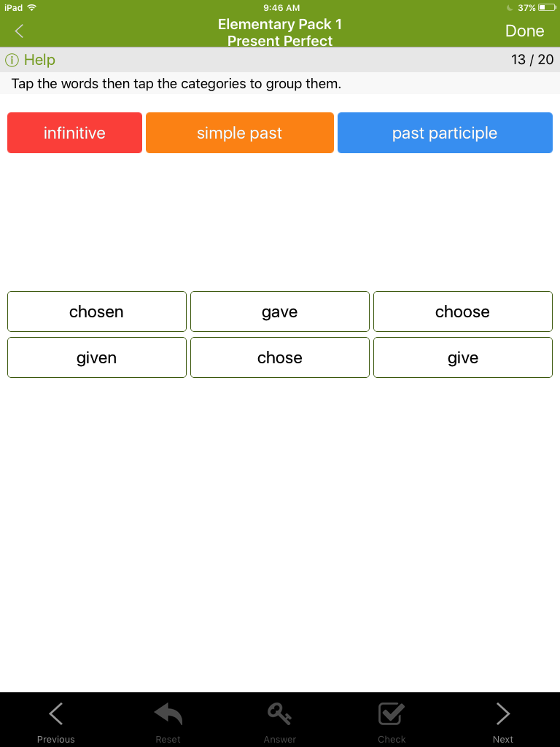Open the Help info icon
560x747 pixels.
pyautogui.click(x=12, y=60)
